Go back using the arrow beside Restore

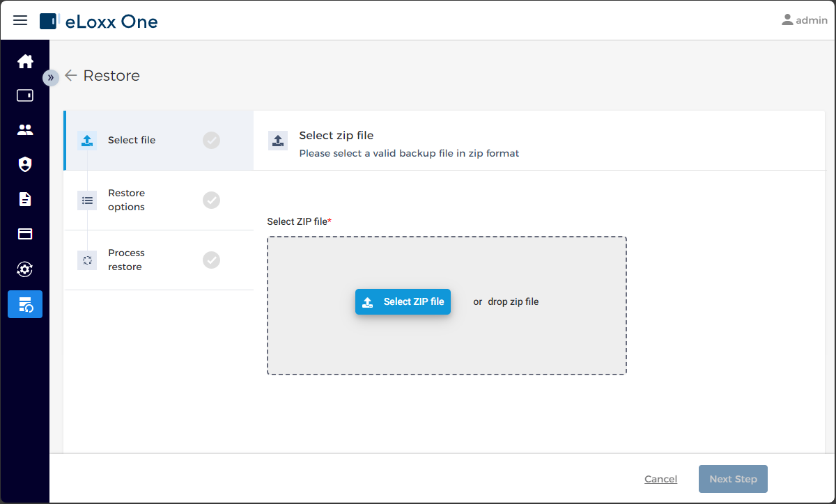[71, 75]
